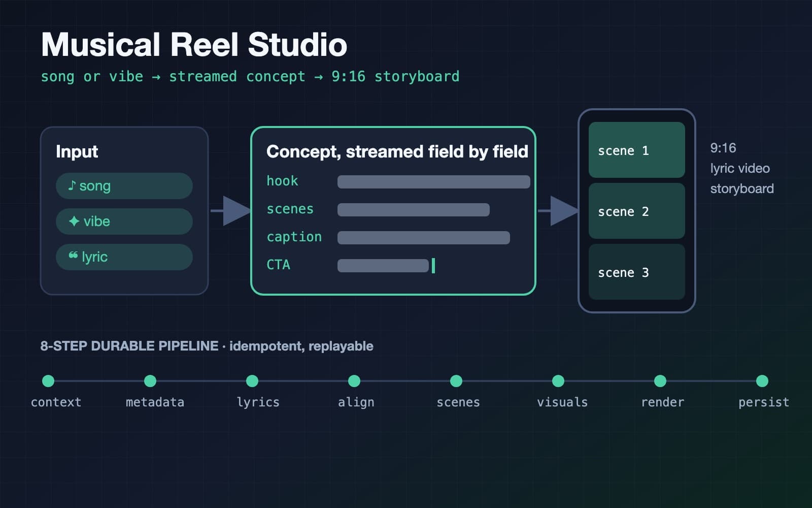Image resolution: width=812 pixels, height=508 pixels.
Task: Click 'Concept, streamed field by field' heading
Action: [397, 151]
